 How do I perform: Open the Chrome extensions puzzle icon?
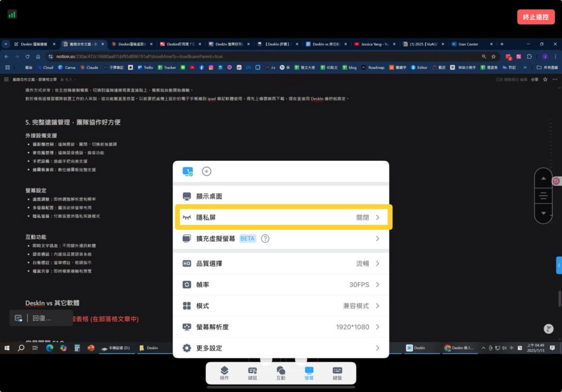click(529, 56)
